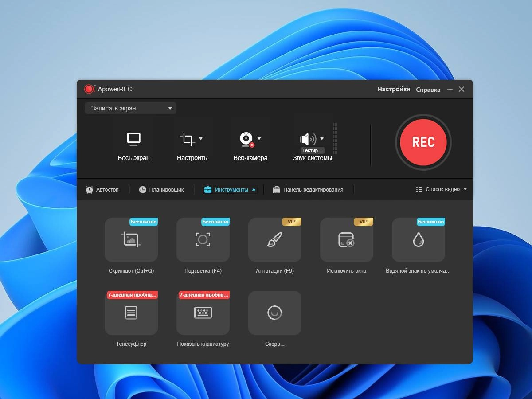Click the trial badge on Телесуфлер tile
Screen dimensions: 532x399
pyautogui.click(x=132, y=295)
